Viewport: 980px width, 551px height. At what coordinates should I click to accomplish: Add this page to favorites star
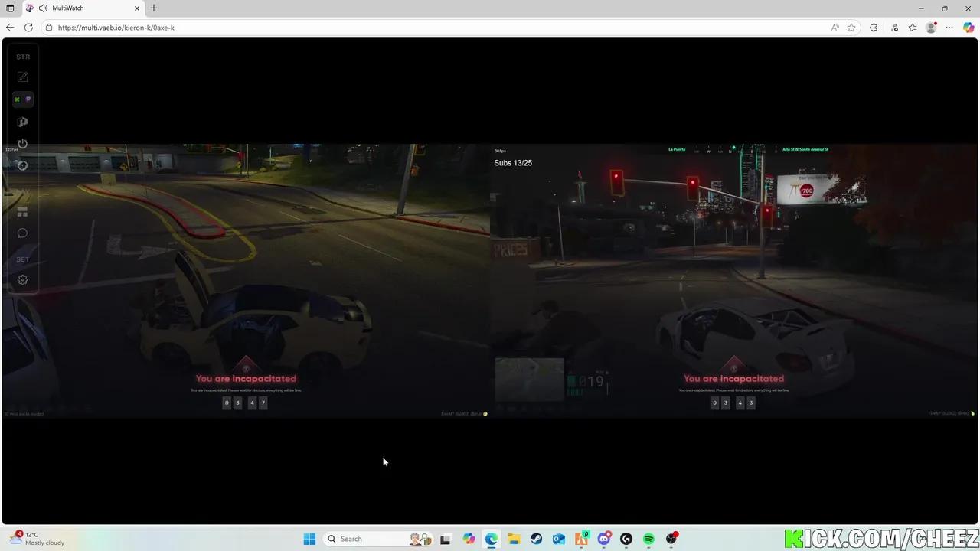(851, 28)
